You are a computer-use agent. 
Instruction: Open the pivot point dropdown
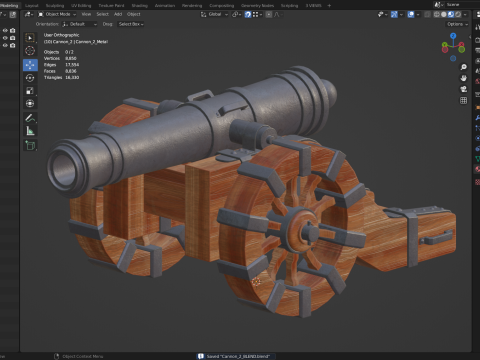tap(236, 14)
